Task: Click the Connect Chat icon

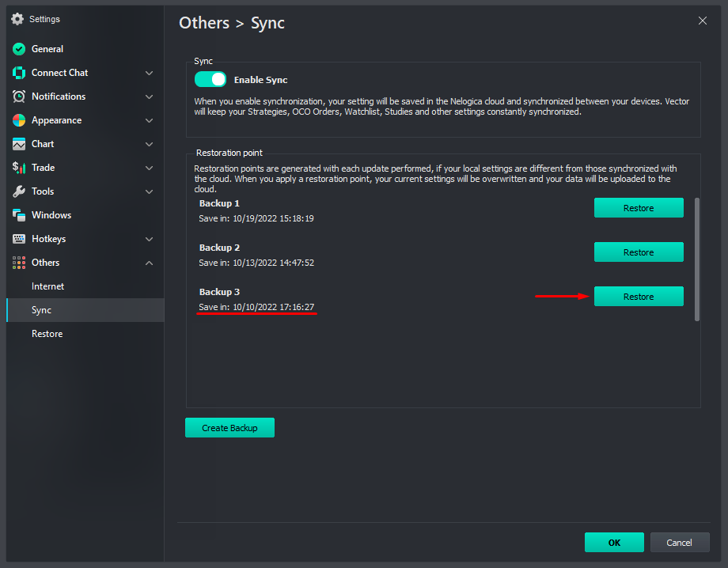Action: [x=19, y=73]
